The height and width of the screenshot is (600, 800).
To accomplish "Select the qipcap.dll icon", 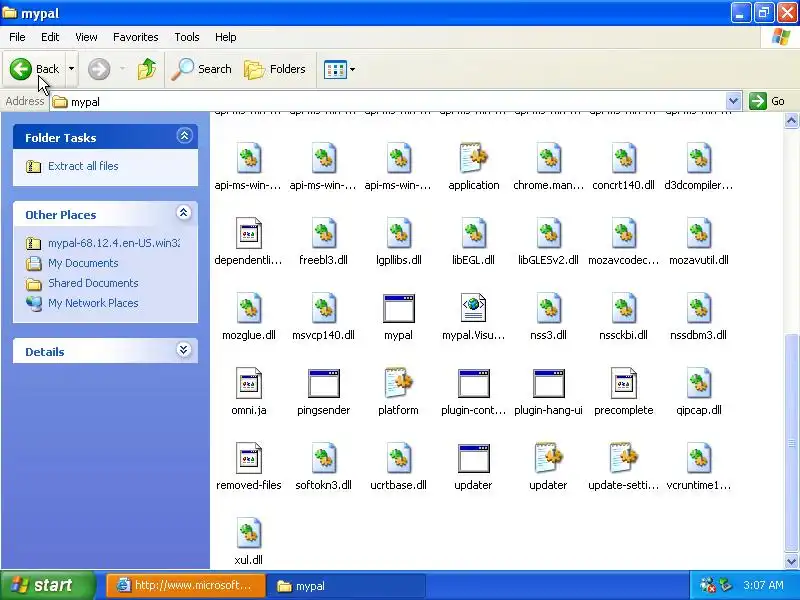I will pyautogui.click(x=698, y=383).
